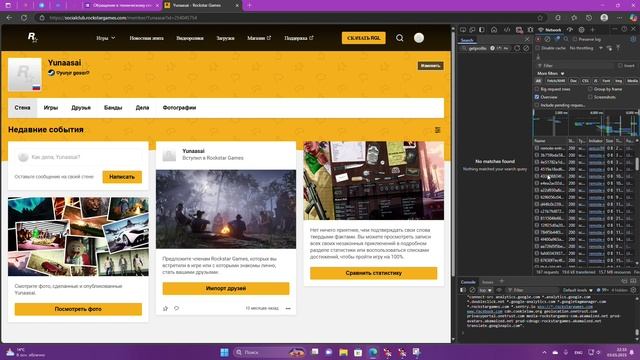
Task: Reload the current page
Action: pos(24,18)
